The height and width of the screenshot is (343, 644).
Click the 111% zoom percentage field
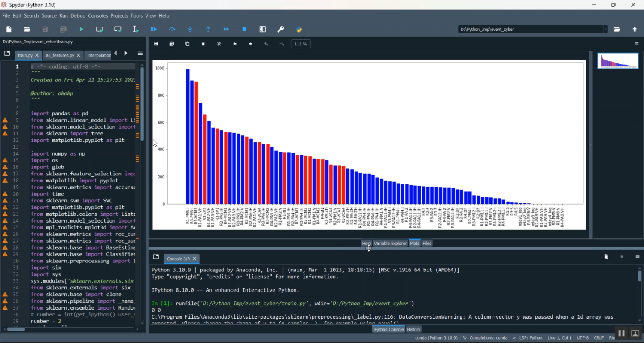point(301,43)
